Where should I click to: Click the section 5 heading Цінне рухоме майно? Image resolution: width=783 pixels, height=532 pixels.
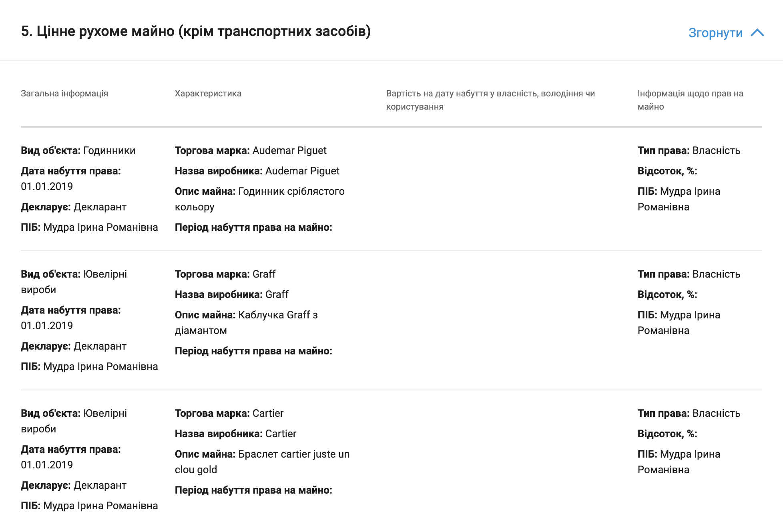click(196, 31)
